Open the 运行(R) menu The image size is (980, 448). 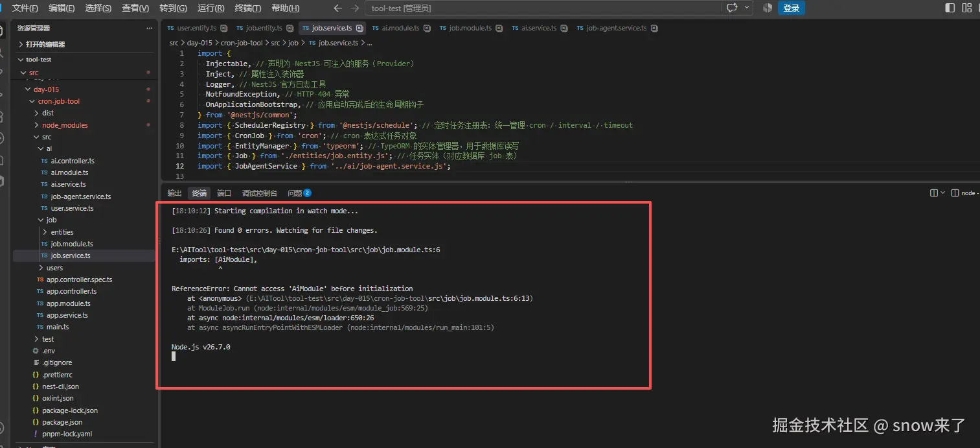[211, 8]
